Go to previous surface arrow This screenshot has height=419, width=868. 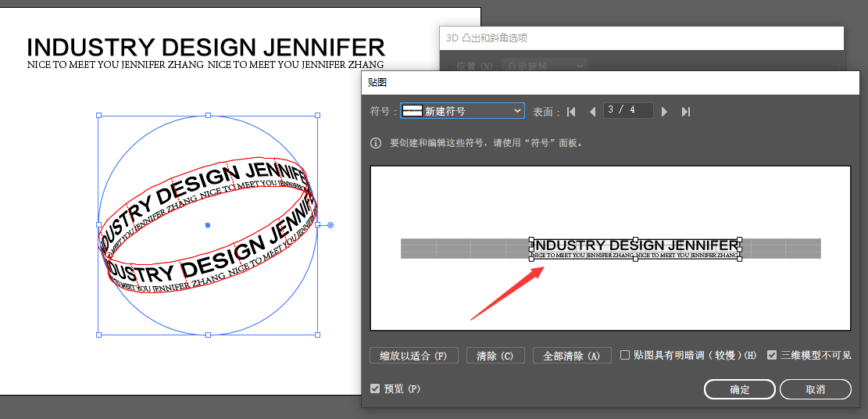pyautogui.click(x=592, y=112)
